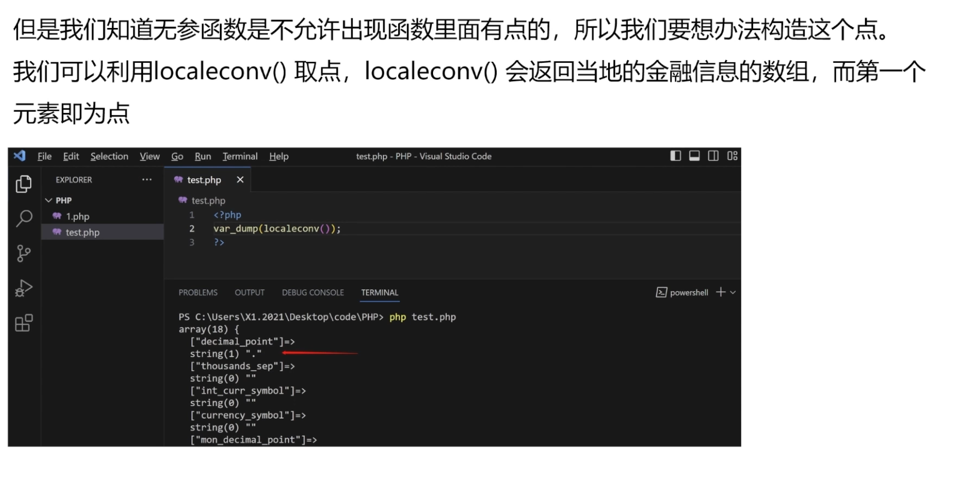
Task: Select test.php in the Explorer tree
Action: pos(102,232)
